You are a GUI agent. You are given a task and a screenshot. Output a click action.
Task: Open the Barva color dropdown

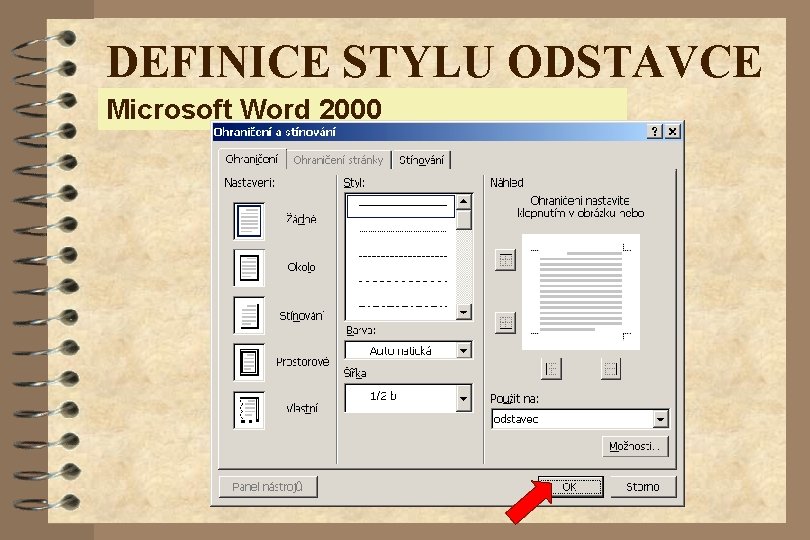click(464, 350)
